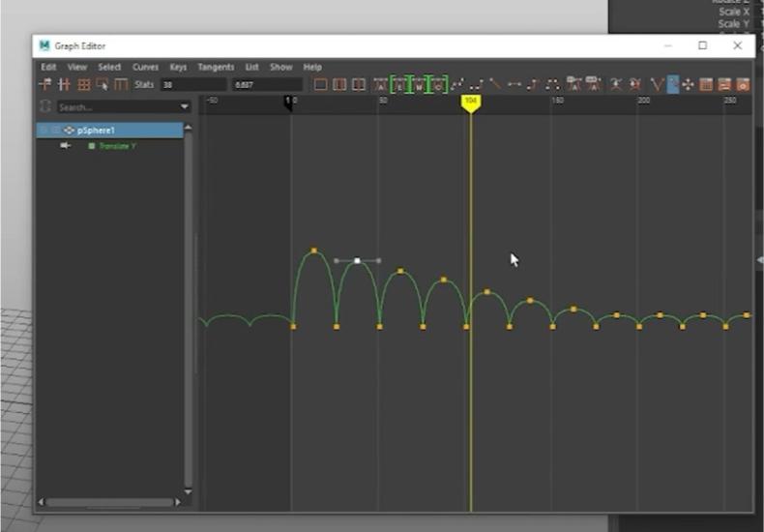Select the white selected keyframe on curve
Screen dimensions: 764x532
point(357,261)
